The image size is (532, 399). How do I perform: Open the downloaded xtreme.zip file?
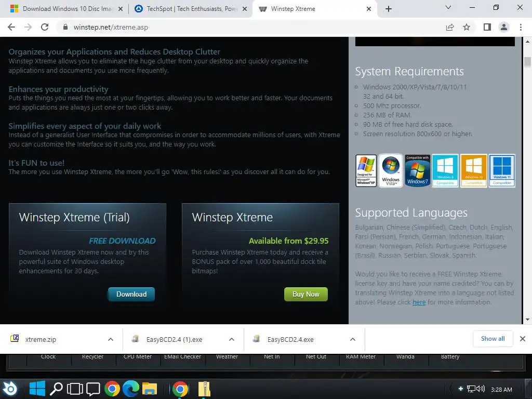click(x=41, y=339)
